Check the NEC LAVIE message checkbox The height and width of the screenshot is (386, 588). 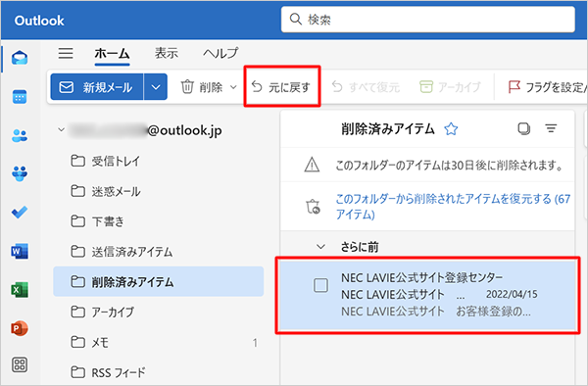pos(320,285)
